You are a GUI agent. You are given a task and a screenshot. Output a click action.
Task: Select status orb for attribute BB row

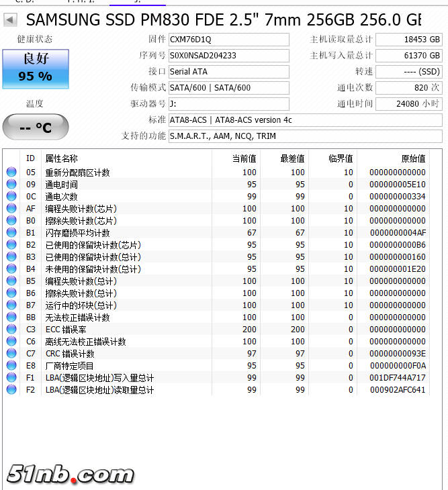click(11, 317)
